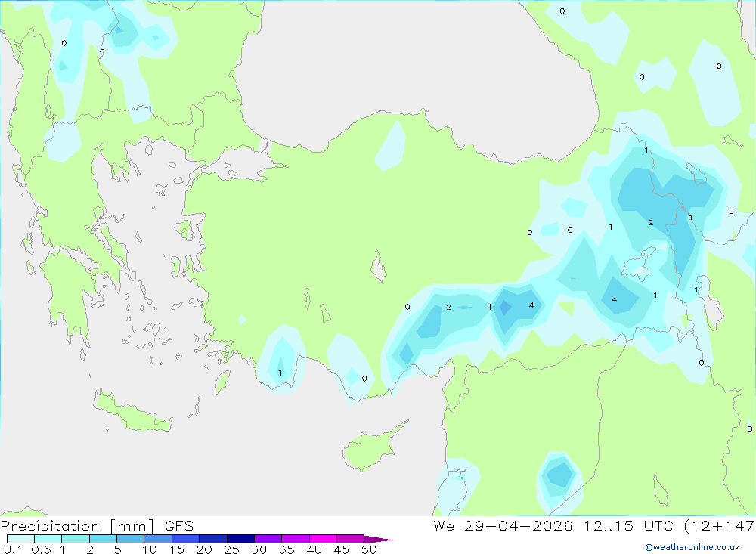Screen dimensions: 756x554
Task: Click the over-50 mm arrow tip of legend
Action: pyautogui.click(x=378, y=540)
